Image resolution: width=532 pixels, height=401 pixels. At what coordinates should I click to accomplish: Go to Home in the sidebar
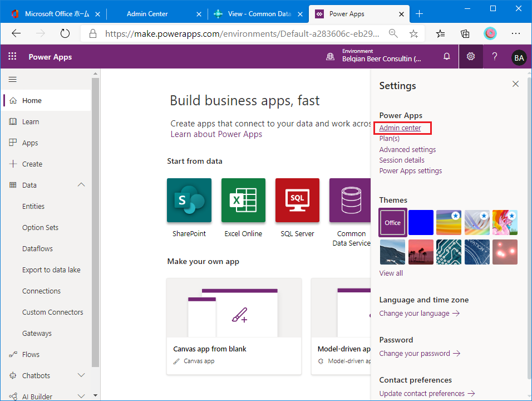[47, 100]
